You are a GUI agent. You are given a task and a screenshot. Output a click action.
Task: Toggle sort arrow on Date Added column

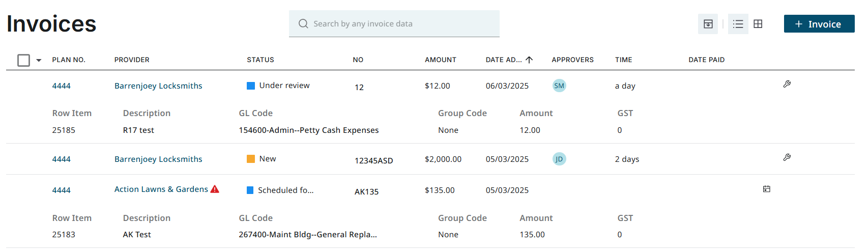pos(529,60)
